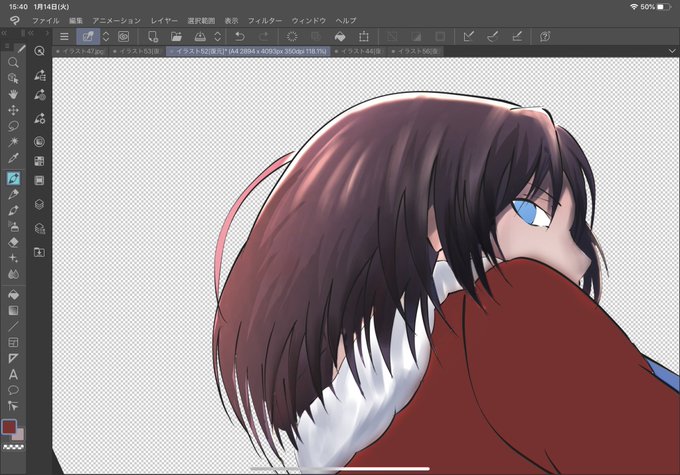Image resolution: width=680 pixels, height=475 pixels.
Task: Open the 編集 menu
Action: 76,20
